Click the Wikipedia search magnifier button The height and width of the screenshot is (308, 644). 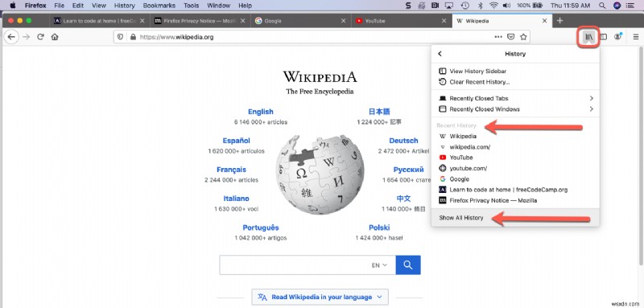408,265
